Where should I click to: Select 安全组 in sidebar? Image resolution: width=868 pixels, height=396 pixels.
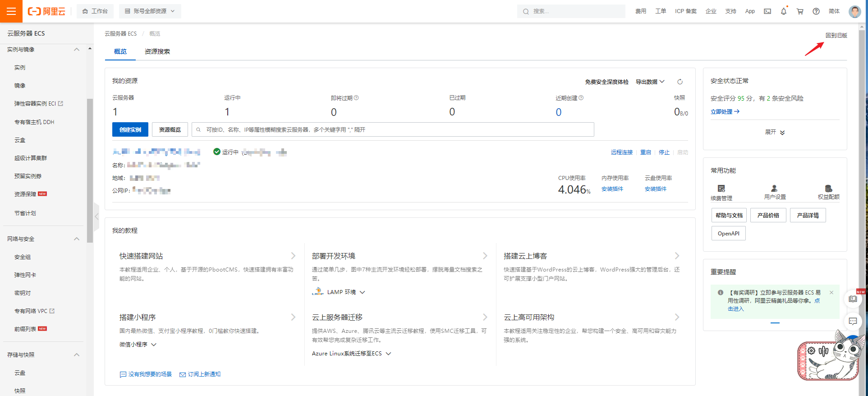tap(23, 257)
